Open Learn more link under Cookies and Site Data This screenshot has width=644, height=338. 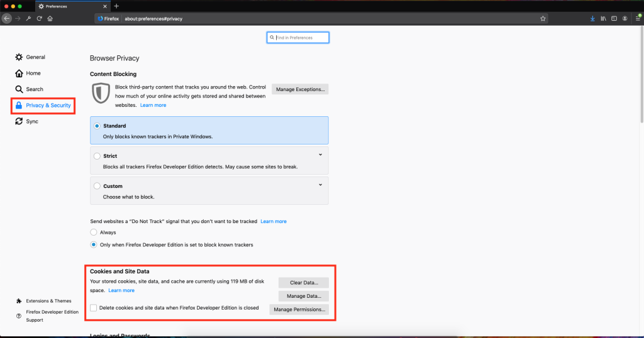tap(121, 290)
